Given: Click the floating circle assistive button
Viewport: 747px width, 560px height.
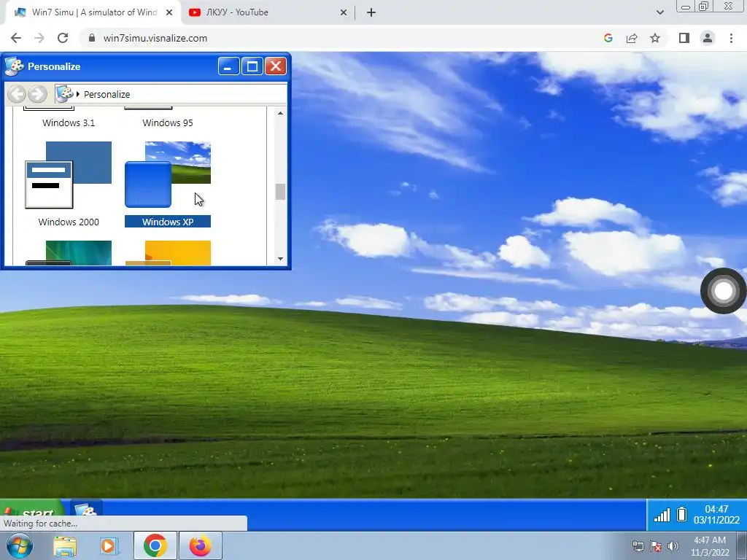Looking at the screenshot, I should pyautogui.click(x=723, y=291).
